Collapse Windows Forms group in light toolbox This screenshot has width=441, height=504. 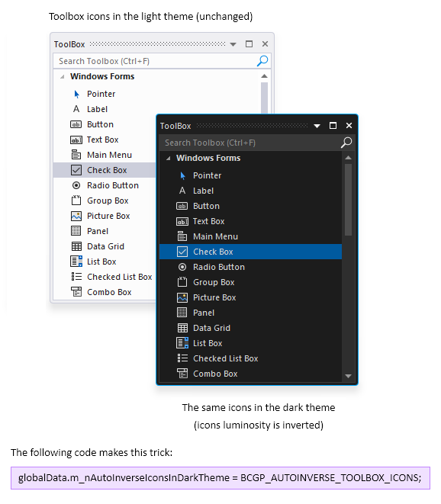(x=63, y=76)
